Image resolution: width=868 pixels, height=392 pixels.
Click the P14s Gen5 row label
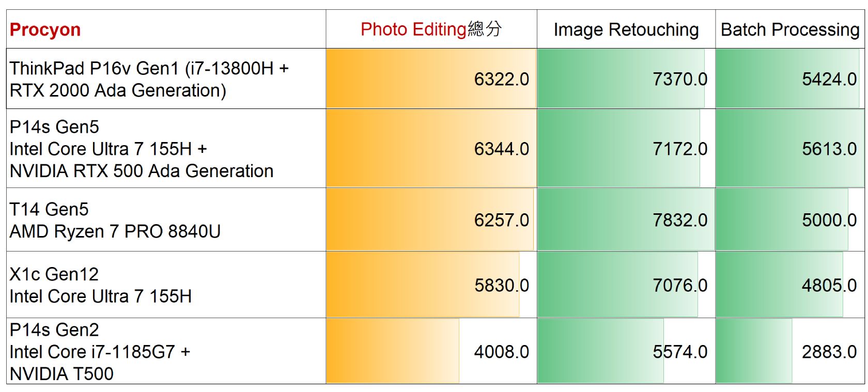click(166, 149)
